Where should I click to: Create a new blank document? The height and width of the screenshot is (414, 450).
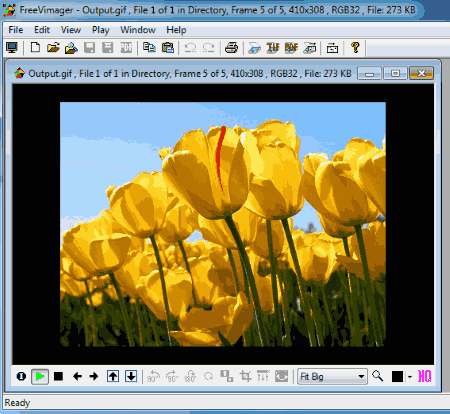[35, 48]
